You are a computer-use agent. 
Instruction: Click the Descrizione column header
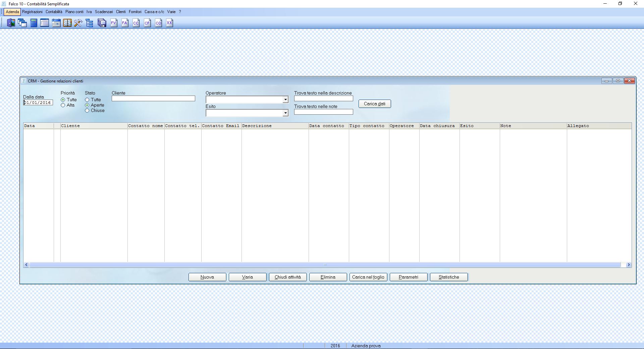[275, 126]
